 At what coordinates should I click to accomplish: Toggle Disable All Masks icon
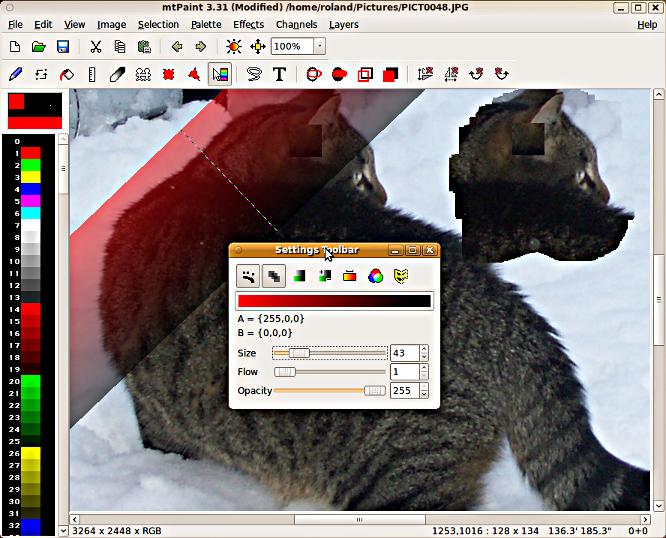point(401,276)
